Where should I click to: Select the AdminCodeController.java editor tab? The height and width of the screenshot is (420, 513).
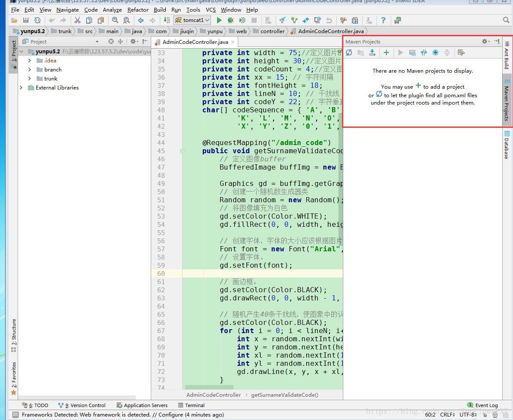coord(195,42)
